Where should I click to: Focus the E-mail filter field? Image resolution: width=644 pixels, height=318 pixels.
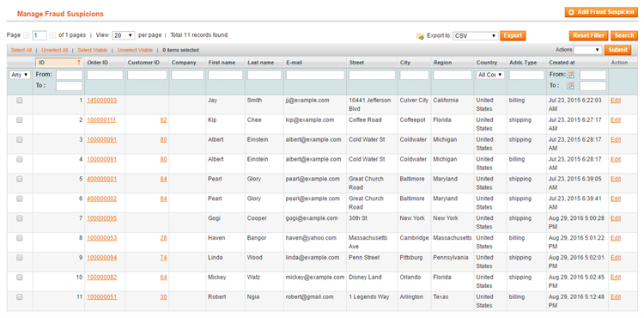pyautogui.click(x=315, y=75)
